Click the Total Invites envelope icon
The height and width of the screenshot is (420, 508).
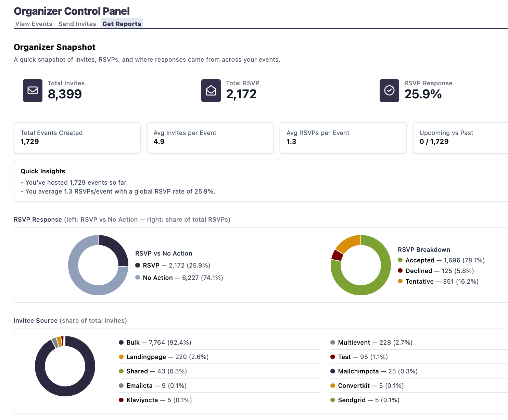(x=33, y=90)
